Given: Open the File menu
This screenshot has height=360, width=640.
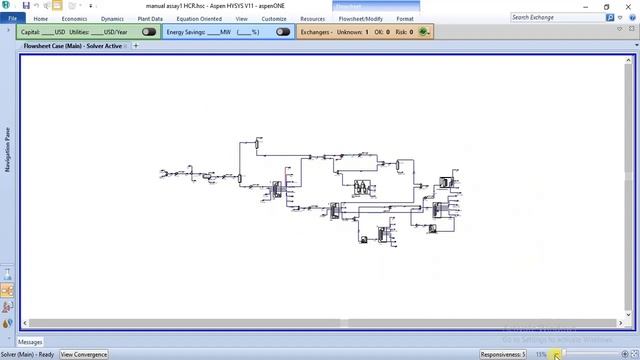Looking at the screenshot, I should click(13, 18).
